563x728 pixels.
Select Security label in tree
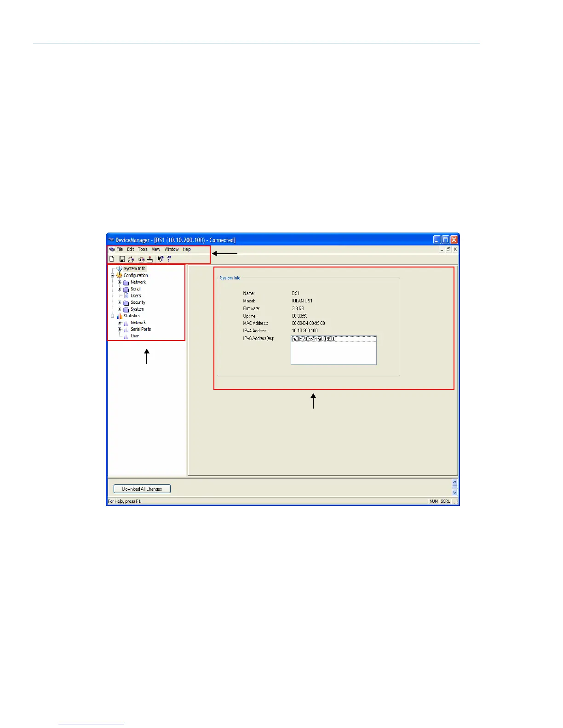[138, 302]
